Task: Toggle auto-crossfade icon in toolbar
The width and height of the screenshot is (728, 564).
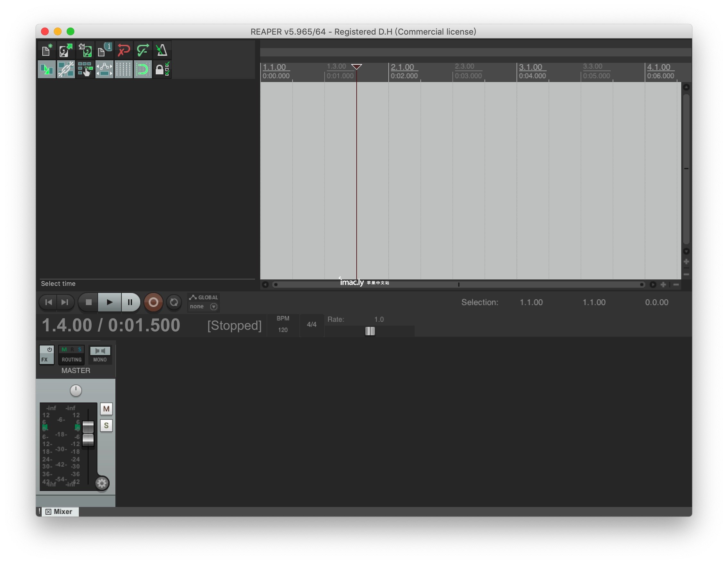Action: click(47, 69)
